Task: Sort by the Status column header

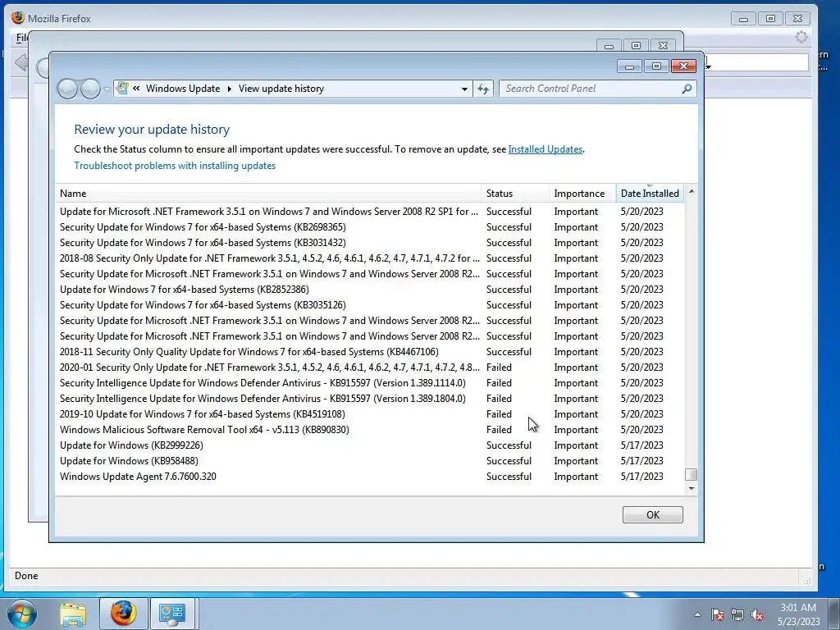Action: pos(515,194)
